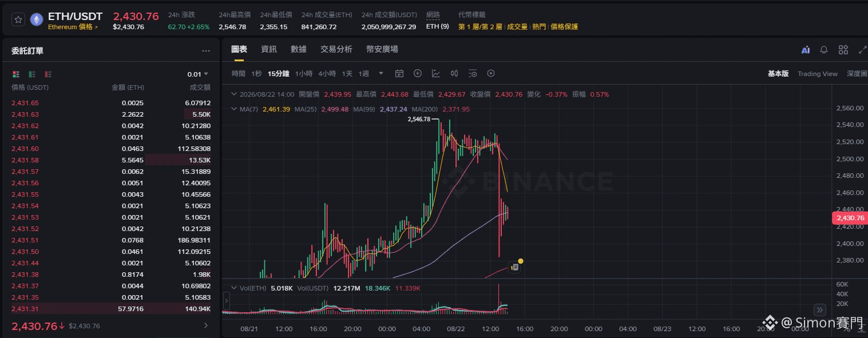Open the 0.01 price precision dropdown
The width and height of the screenshot is (868, 338).
pyautogui.click(x=198, y=74)
